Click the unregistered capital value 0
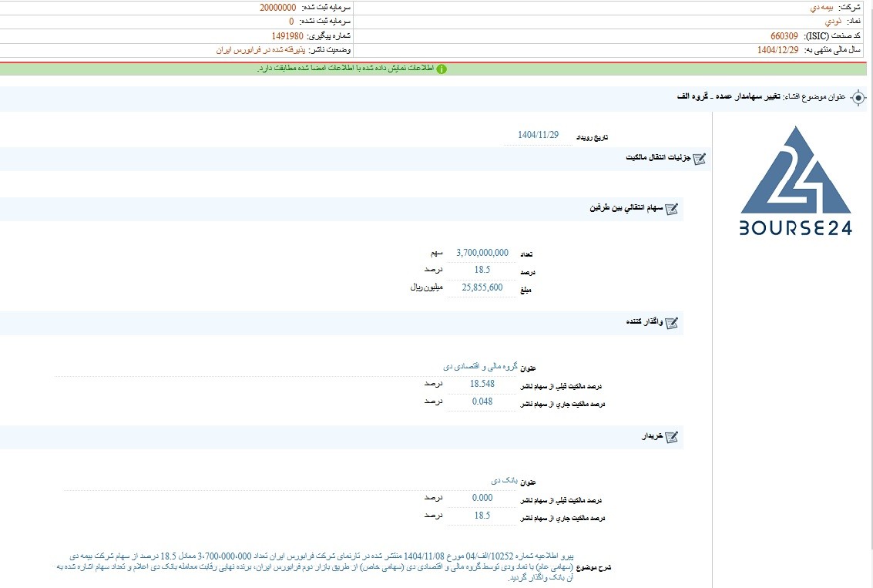 [x=291, y=22]
